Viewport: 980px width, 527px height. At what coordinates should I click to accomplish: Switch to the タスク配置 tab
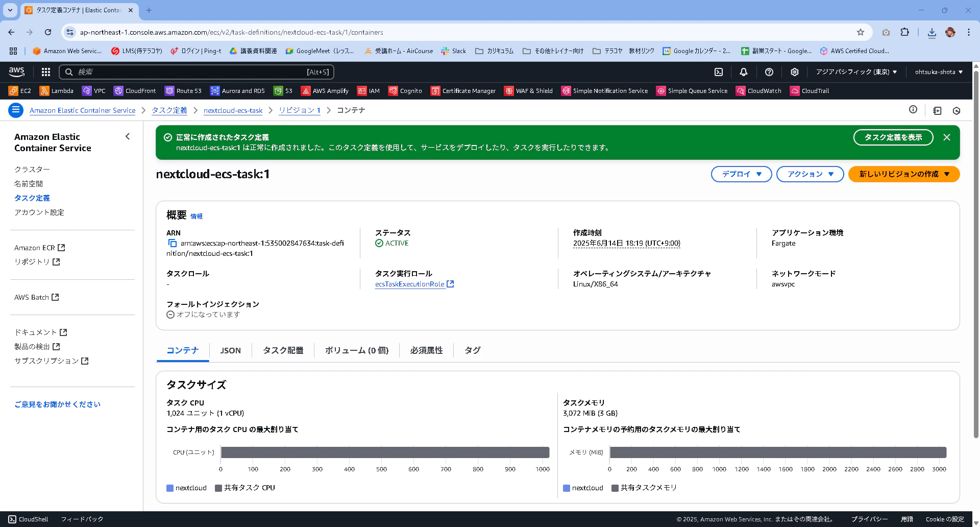(x=283, y=350)
